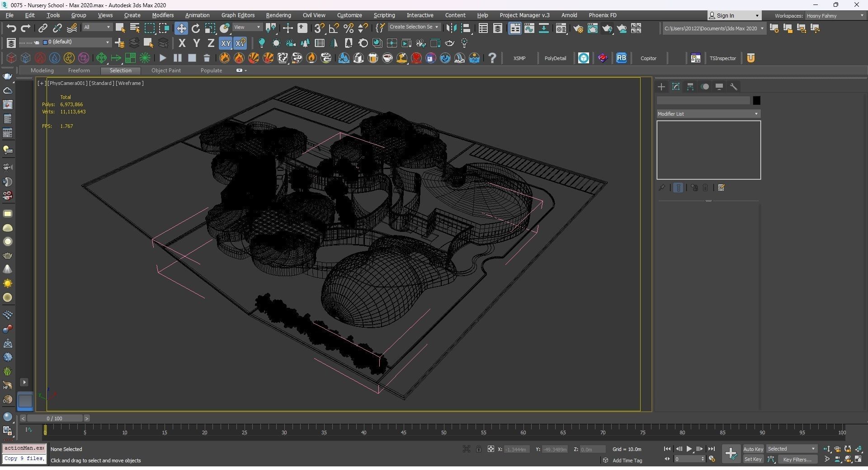Select the Select and Move tool

[181, 28]
